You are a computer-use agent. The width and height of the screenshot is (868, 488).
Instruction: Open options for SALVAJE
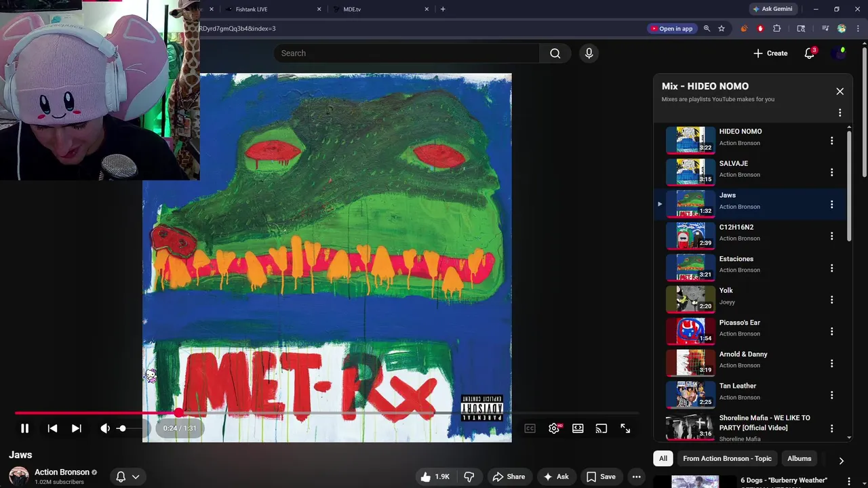[x=831, y=172]
